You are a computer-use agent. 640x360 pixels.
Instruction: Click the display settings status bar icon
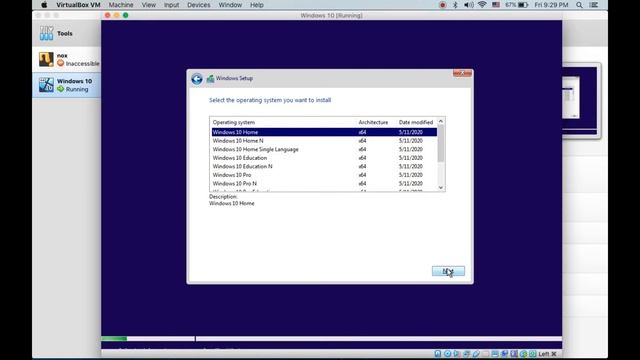coord(495,353)
